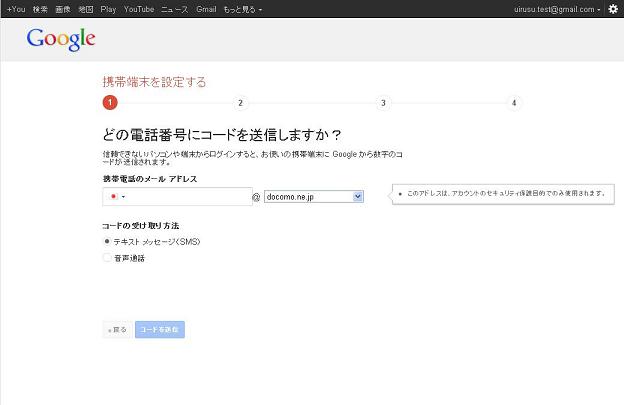Image resolution: width=624 pixels, height=405 pixels.
Task: Open +You in the top bar
Action: pos(16,9)
